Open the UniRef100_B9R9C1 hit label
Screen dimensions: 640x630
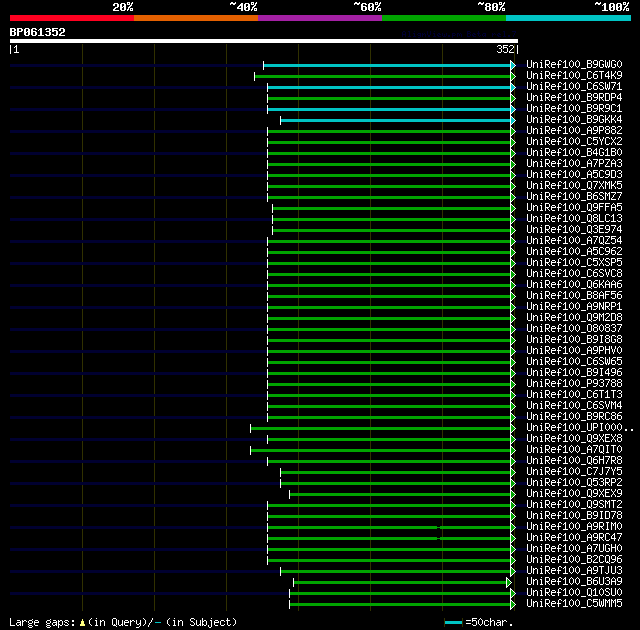[574, 109]
